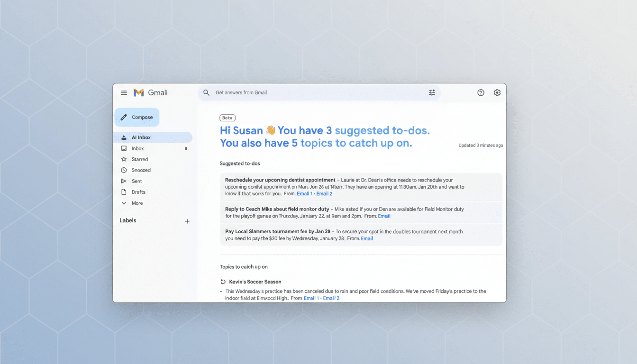The image size is (637, 364).
Task: Open the Drafts folder
Action: (138, 192)
